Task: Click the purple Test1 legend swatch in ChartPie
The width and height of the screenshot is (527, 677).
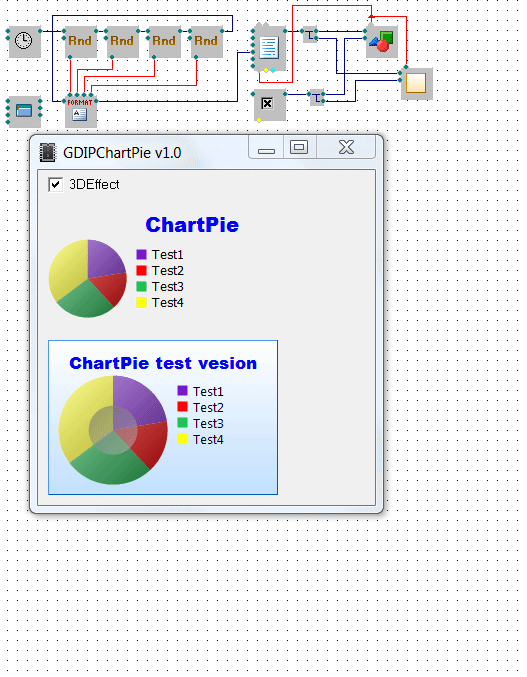Action: pos(141,254)
